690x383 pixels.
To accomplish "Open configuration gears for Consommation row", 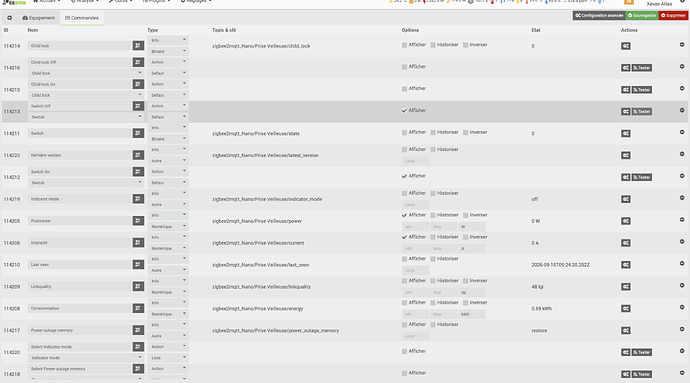I will pyautogui.click(x=625, y=309).
